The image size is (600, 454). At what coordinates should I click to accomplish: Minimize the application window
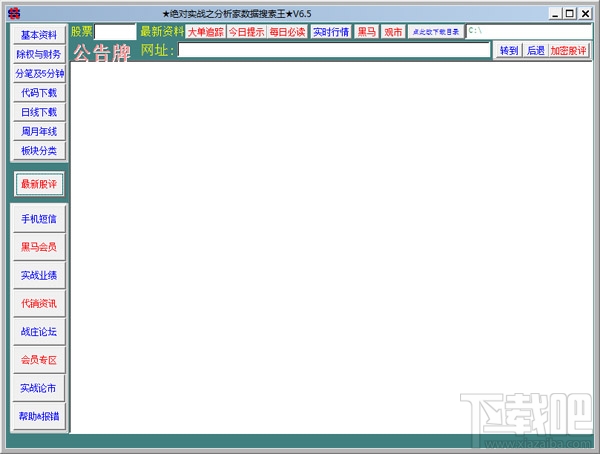[555, 14]
